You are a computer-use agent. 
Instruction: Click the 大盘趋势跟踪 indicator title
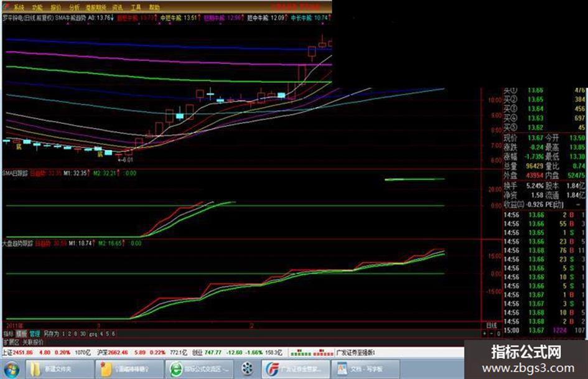tap(17, 243)
